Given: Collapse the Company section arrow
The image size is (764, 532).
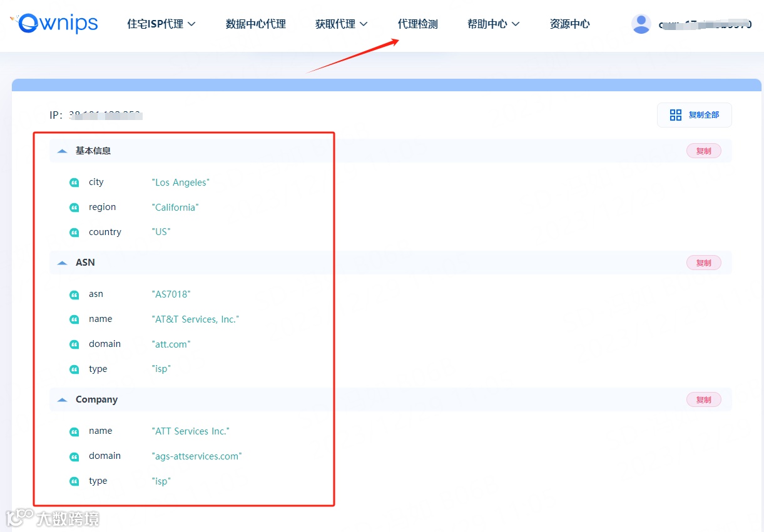Looking at the screenshot, I should (62, 399).
